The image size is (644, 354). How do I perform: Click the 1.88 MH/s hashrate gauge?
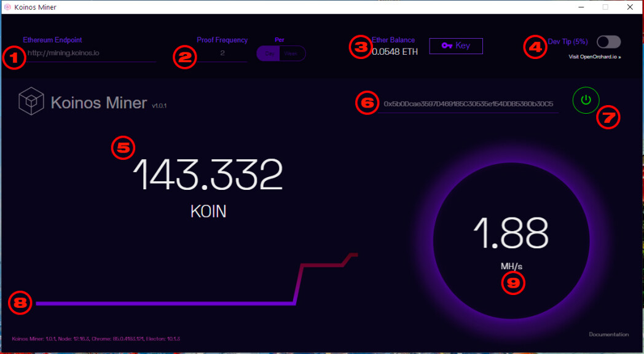point(511,241)
